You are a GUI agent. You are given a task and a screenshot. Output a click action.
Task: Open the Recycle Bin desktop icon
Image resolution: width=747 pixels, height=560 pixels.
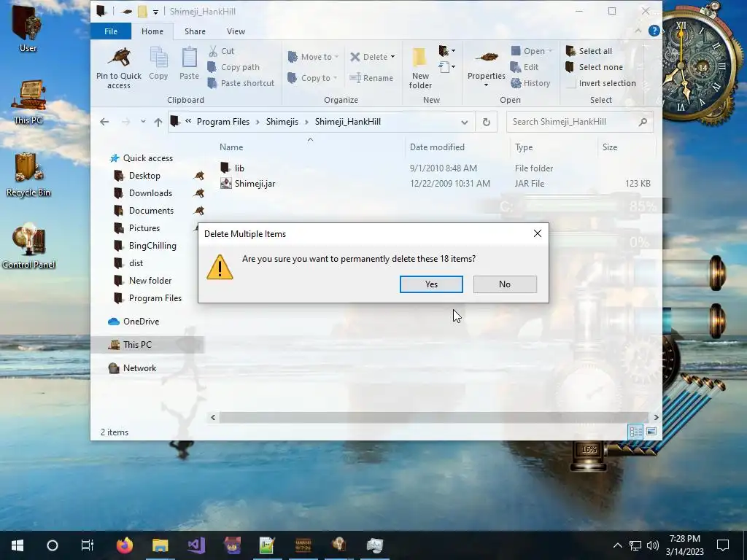click(x=28, y=175)
